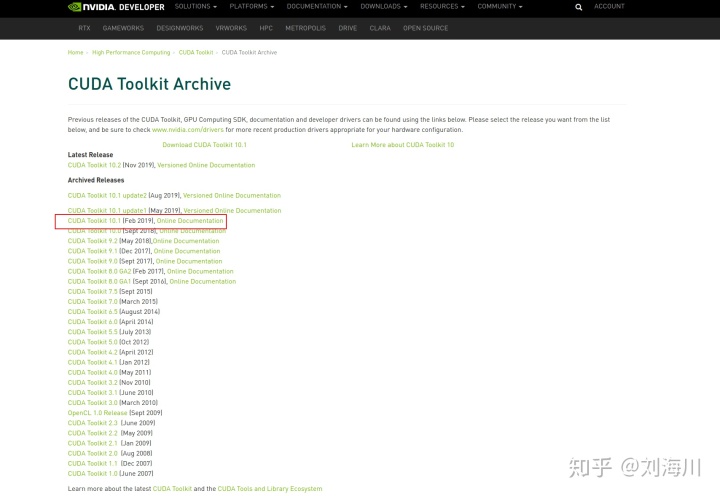Screen dimensions: 720x496
Task: Click the CUDA Toolkit breadcrumb
Action: (x=196, y=52)
